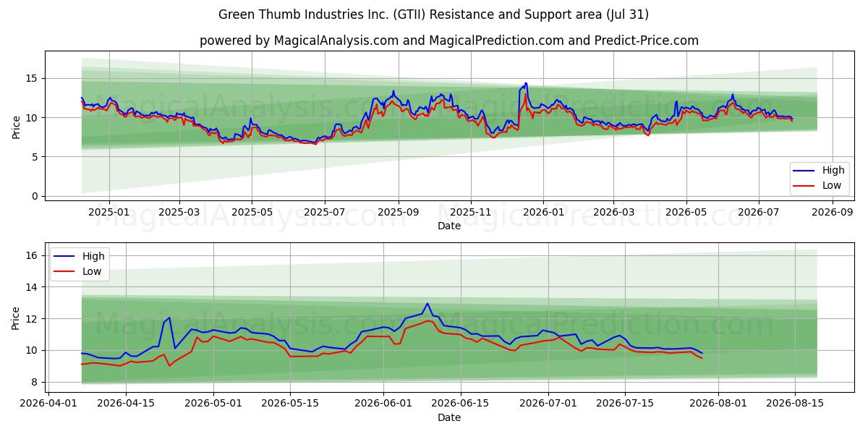Click the '0' y-axis tick in top chart
This screenshot has height=434, width=868.
point(36,196)
